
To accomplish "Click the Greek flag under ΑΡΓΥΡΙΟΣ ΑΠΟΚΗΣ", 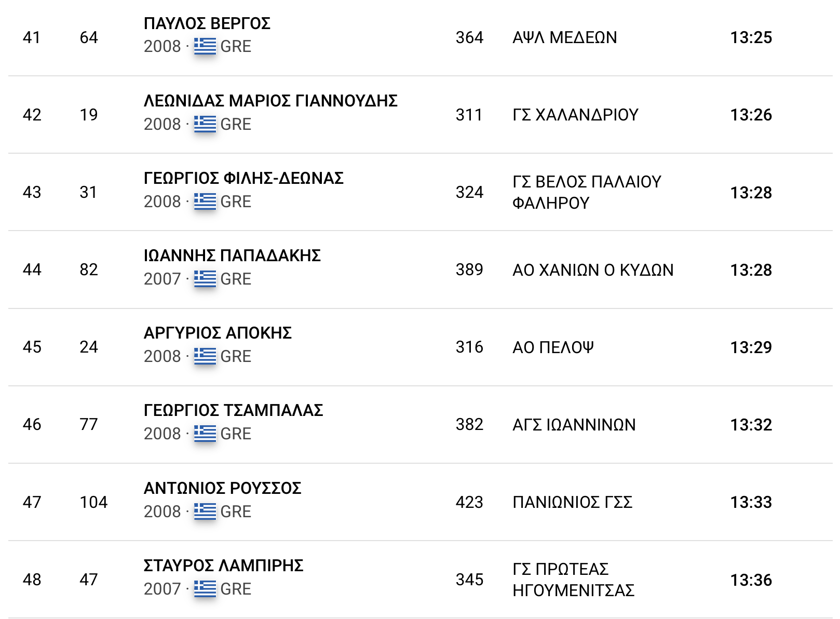I will [x=205, y=356].
